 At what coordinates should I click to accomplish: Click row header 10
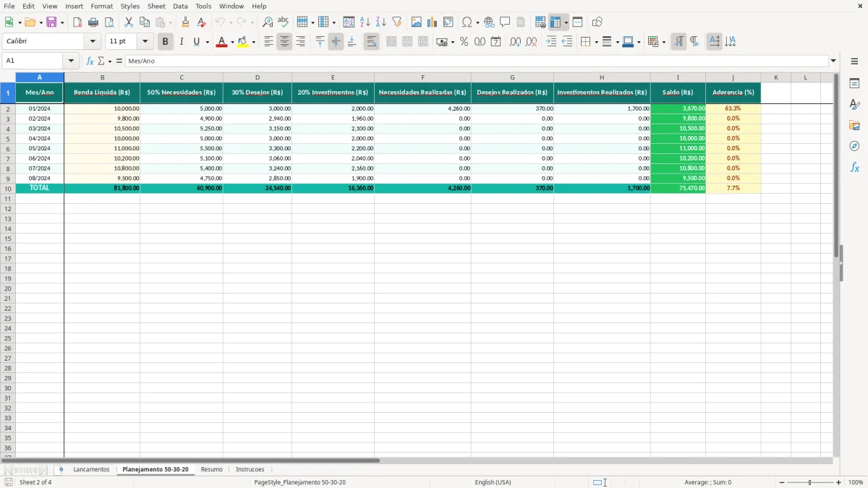(8, 188)
